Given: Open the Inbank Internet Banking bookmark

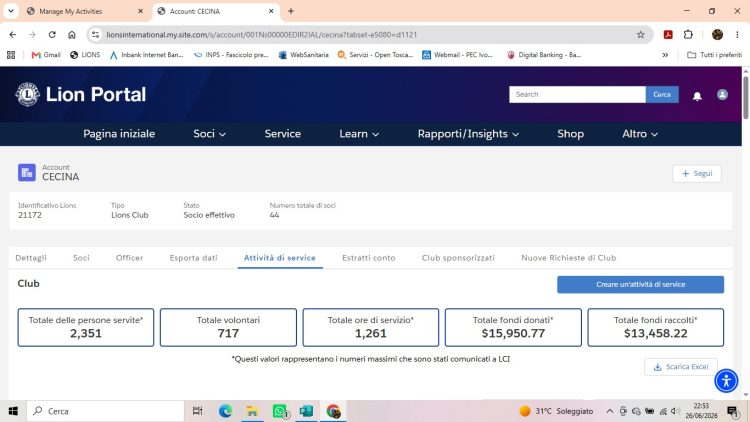Looking at the screenshot, I should tap(146, 55).
